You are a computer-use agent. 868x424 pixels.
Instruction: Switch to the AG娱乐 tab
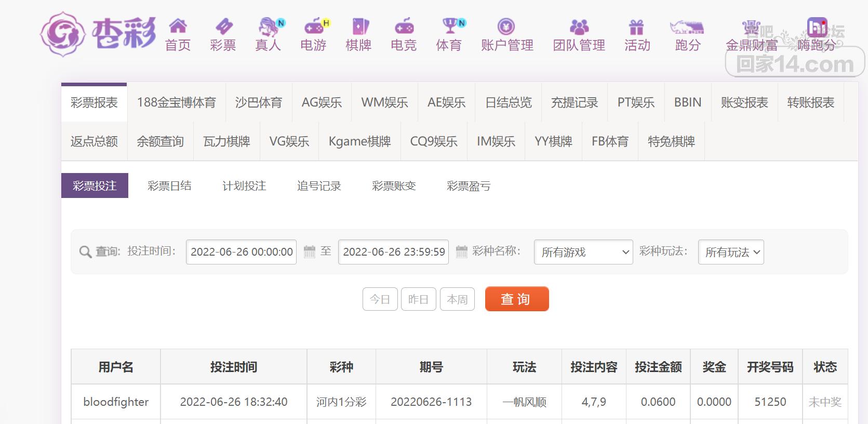pyautogui.click(x=322, y=102)
